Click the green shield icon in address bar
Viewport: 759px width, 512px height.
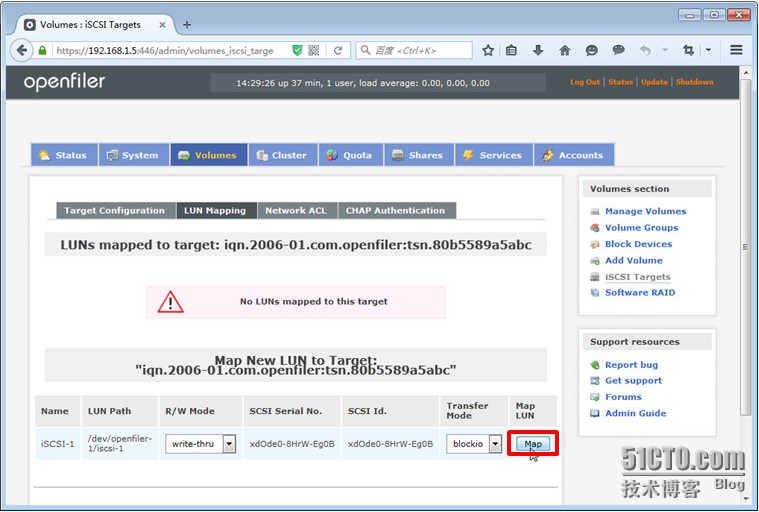click(x=297, y=50)
